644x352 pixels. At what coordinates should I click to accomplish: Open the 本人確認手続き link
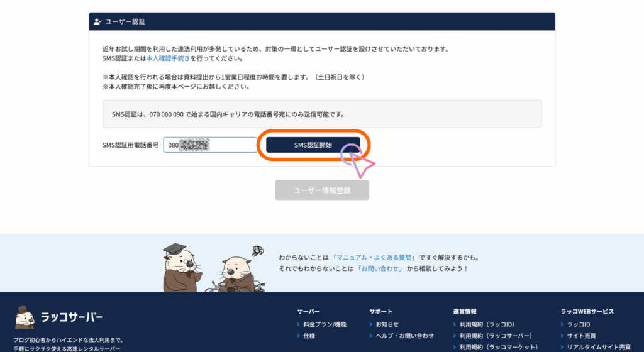pyautogui.click(x=167, y=58)
